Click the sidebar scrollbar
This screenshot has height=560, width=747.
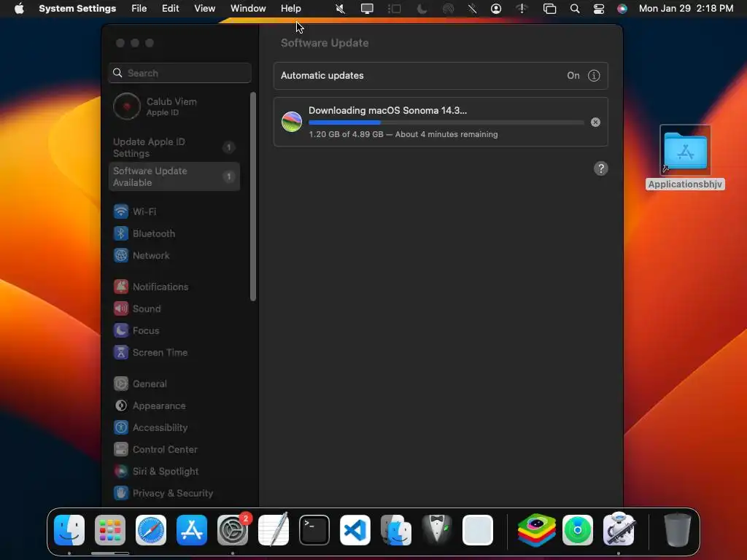(253, 197)
